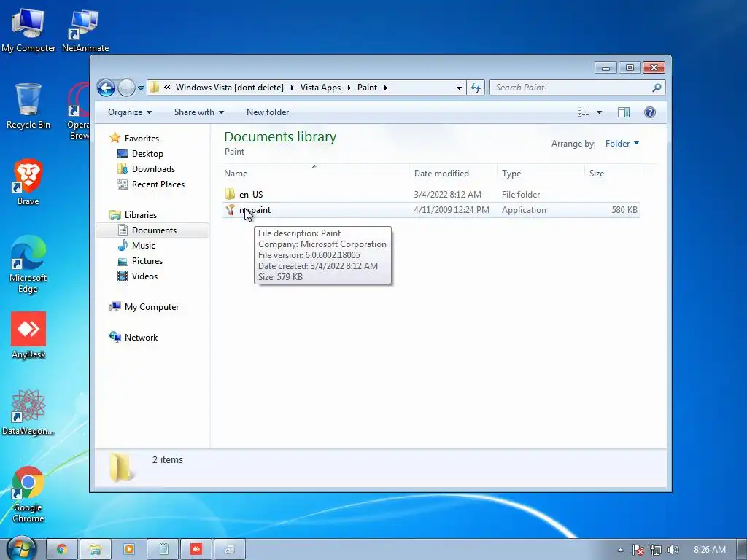This screenshot has height=560, width=747.
Task: Click '3/4/2022 8:12 AM' date of en-US
Action: tap(447, 194)
